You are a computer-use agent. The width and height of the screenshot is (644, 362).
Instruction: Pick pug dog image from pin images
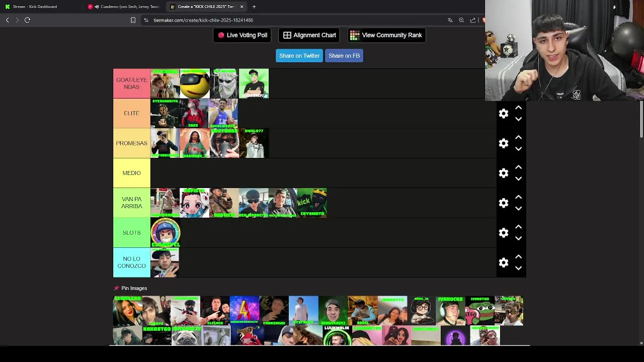[186, 335]
